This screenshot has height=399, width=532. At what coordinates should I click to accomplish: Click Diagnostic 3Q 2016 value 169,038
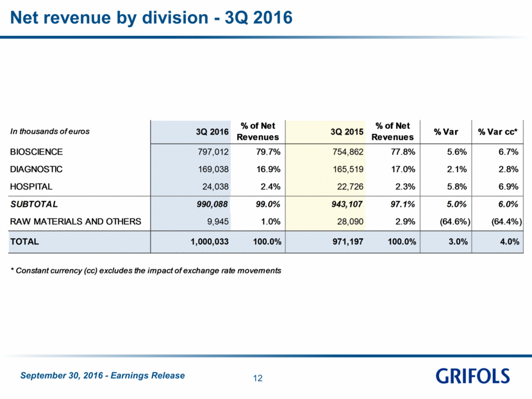click(x=213, y=169)
